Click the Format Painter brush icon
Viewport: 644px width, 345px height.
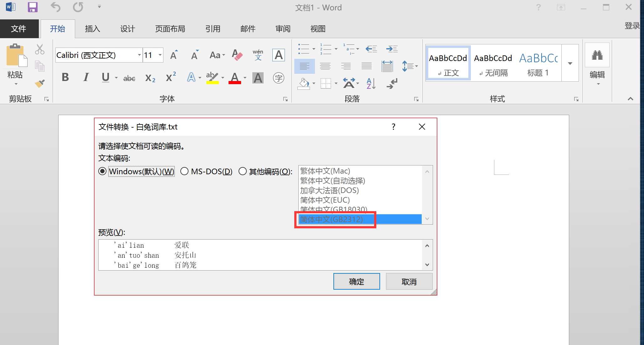[40, 83]
